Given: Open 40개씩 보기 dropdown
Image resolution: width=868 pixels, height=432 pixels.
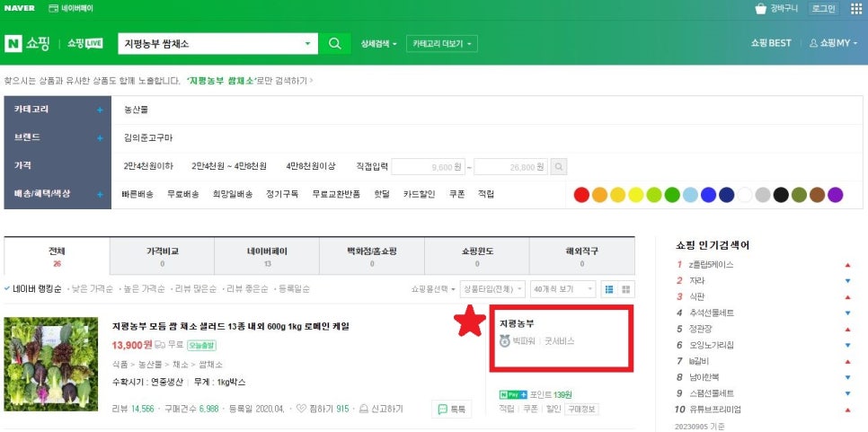Looking at the screenshot, I should point(562,289).
